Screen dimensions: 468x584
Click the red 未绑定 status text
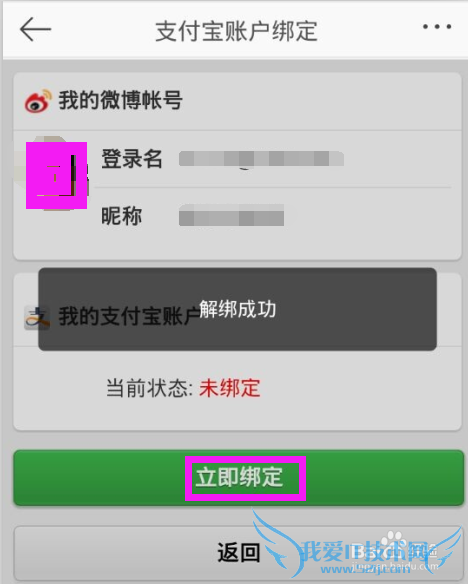230,388
